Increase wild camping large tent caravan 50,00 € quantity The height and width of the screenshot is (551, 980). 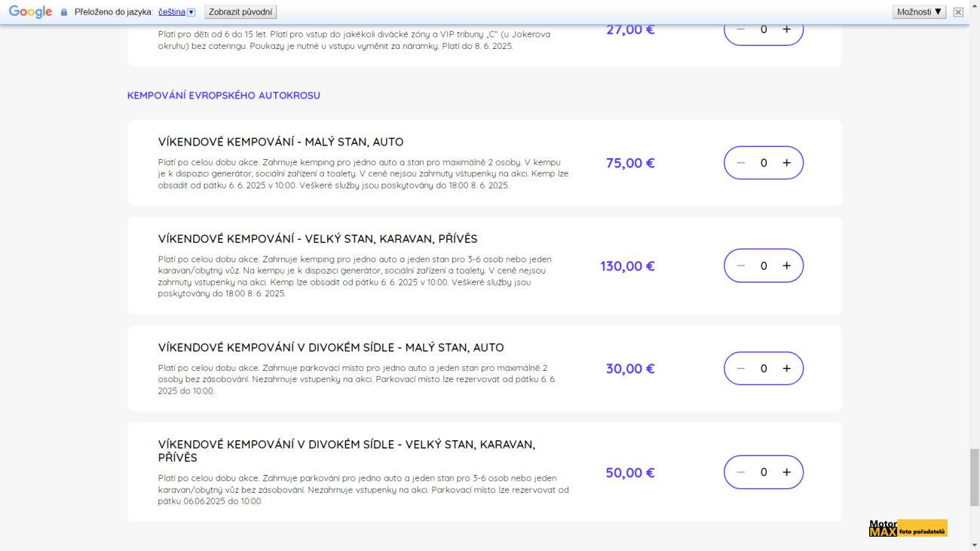[x=786, y=473]
